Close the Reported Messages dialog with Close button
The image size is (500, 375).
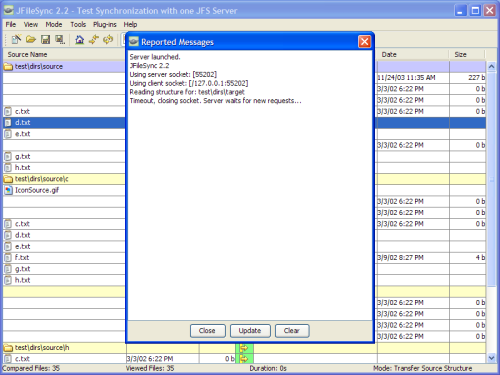click(x=208, y=331)
